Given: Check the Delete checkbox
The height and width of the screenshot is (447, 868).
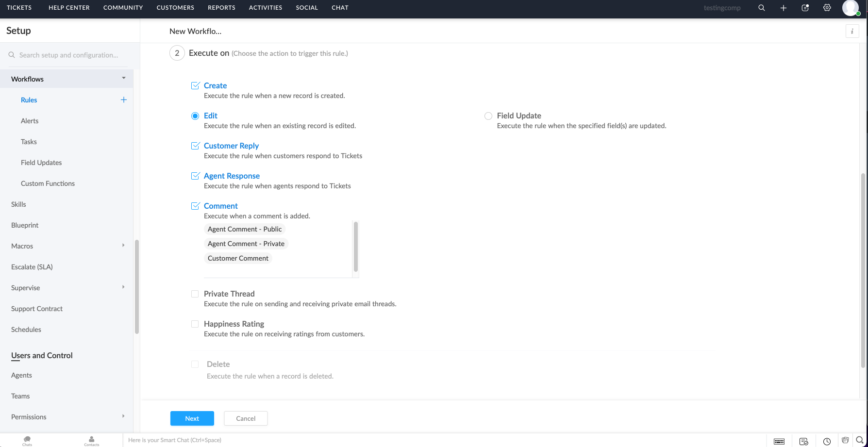Looking at the screenshot, I should tap(195, 364).
